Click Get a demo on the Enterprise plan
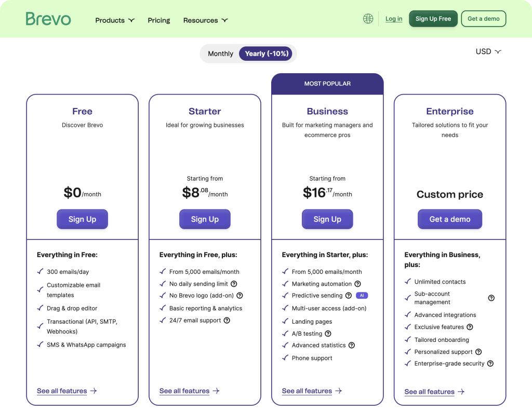The width and height of the screenshot is (532, 413). click(x=449, y=219)
